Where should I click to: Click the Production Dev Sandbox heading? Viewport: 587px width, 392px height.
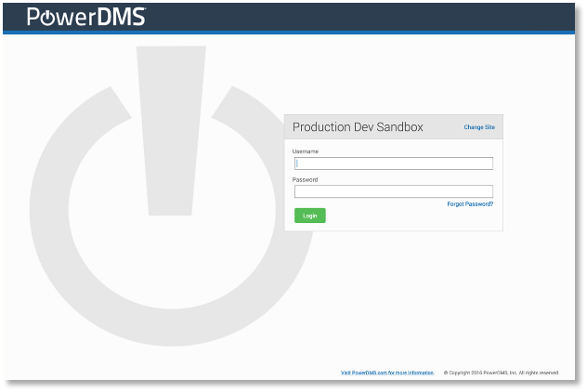358,127
